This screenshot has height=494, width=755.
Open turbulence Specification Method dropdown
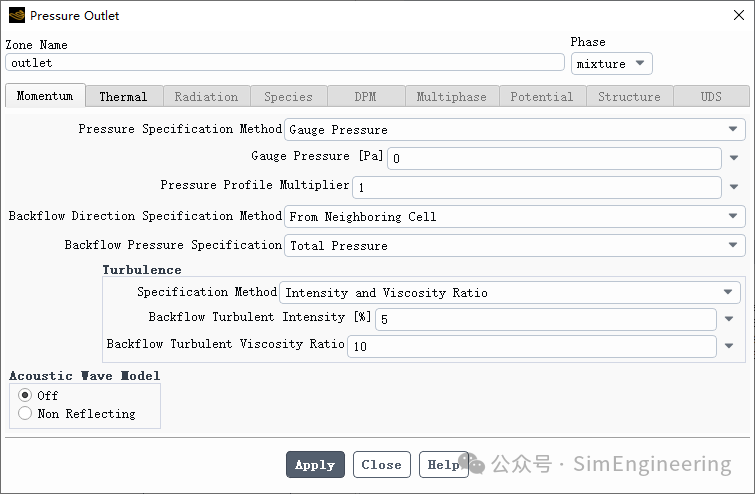[510, 293]
